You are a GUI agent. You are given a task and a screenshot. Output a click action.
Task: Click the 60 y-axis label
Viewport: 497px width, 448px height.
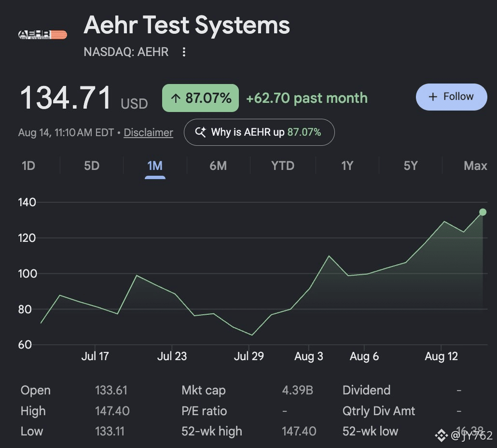point(25,345)
